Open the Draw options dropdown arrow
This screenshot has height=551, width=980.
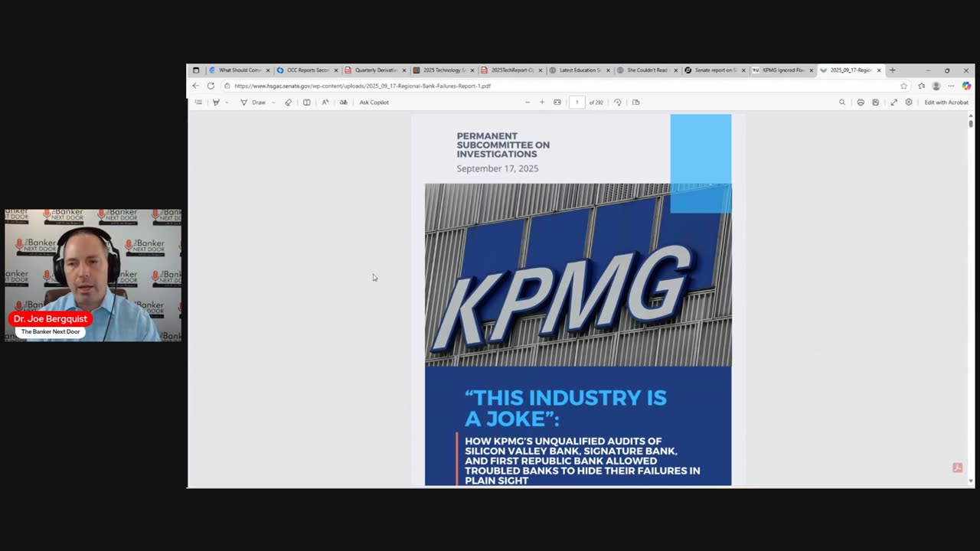(273, 102)
